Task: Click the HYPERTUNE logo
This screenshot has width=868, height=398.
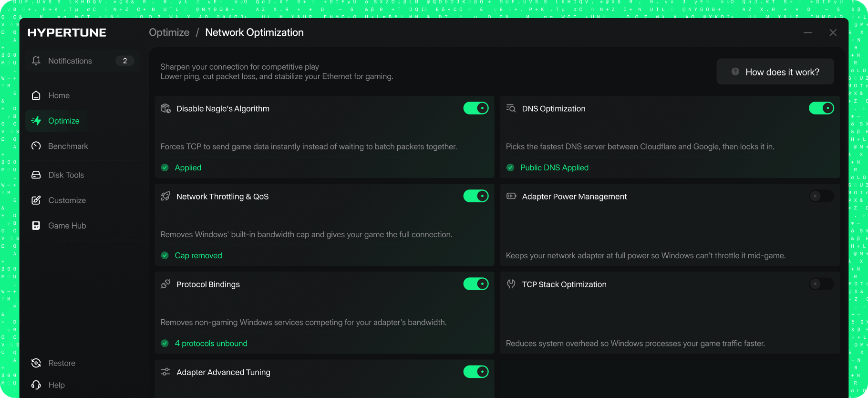Action: (x=67, y=32)
